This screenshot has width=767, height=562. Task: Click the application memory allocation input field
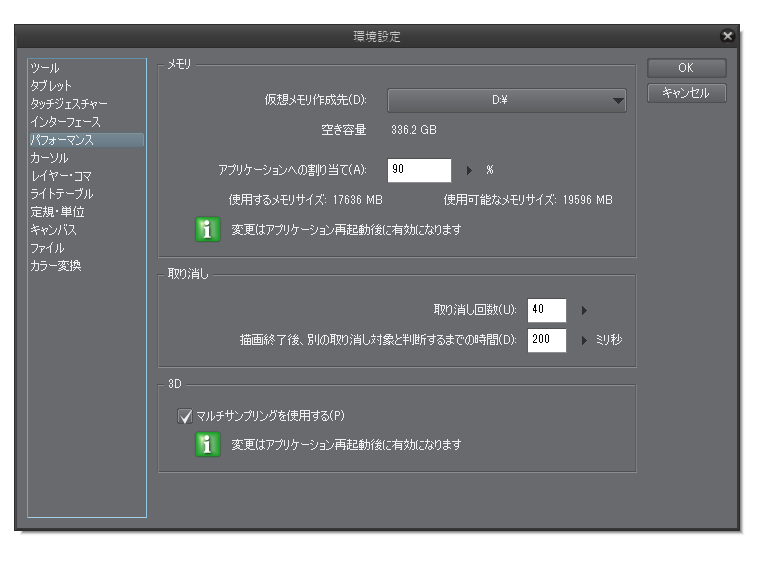pos(420,170)
